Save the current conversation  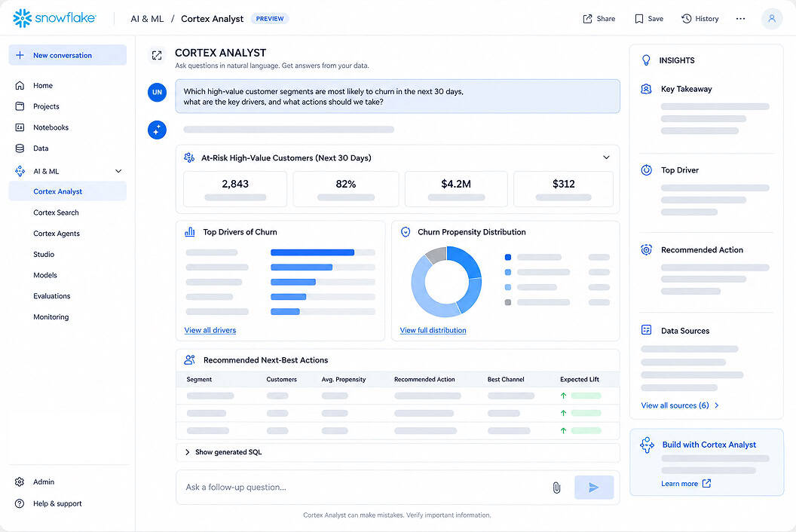[x=649, y=19]
